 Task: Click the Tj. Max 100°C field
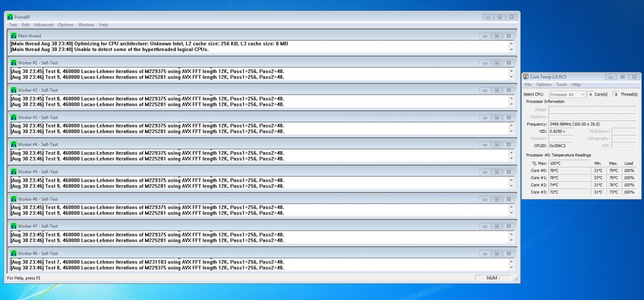pos(569,163)
